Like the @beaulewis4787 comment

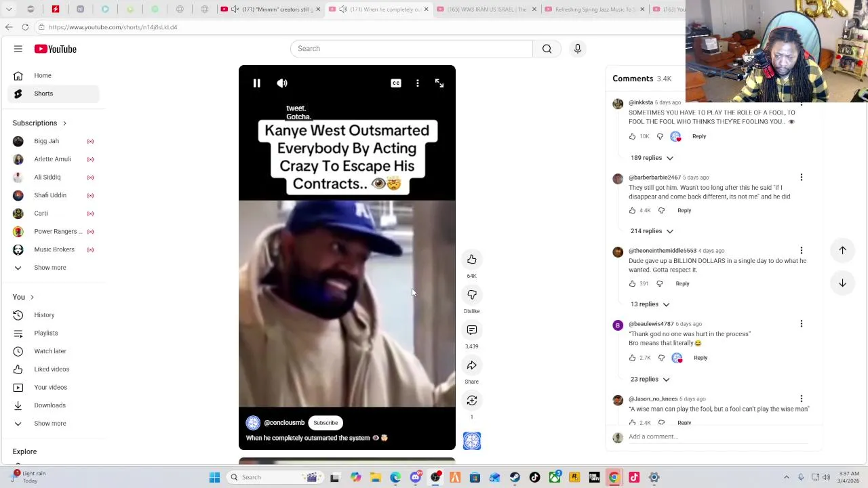tap(633, 358)
